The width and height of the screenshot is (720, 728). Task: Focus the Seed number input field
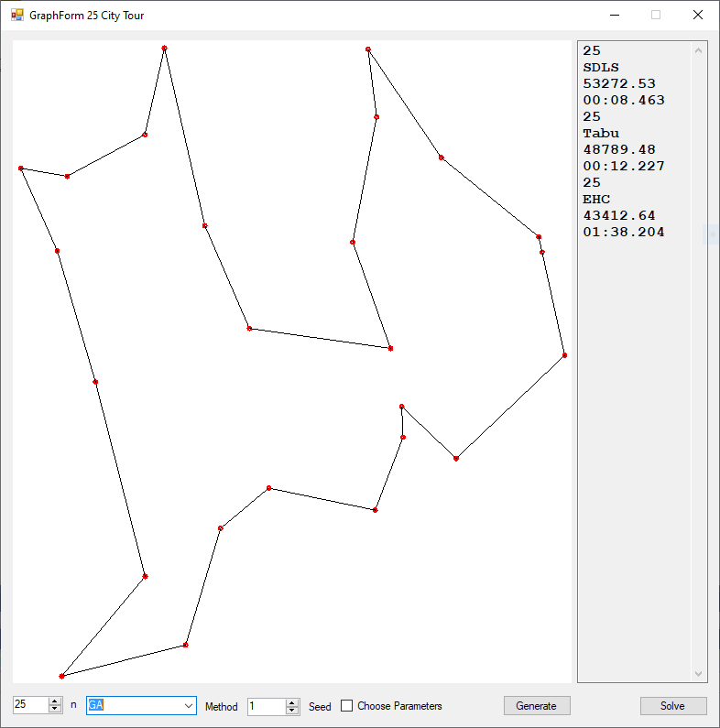point(266,707)
